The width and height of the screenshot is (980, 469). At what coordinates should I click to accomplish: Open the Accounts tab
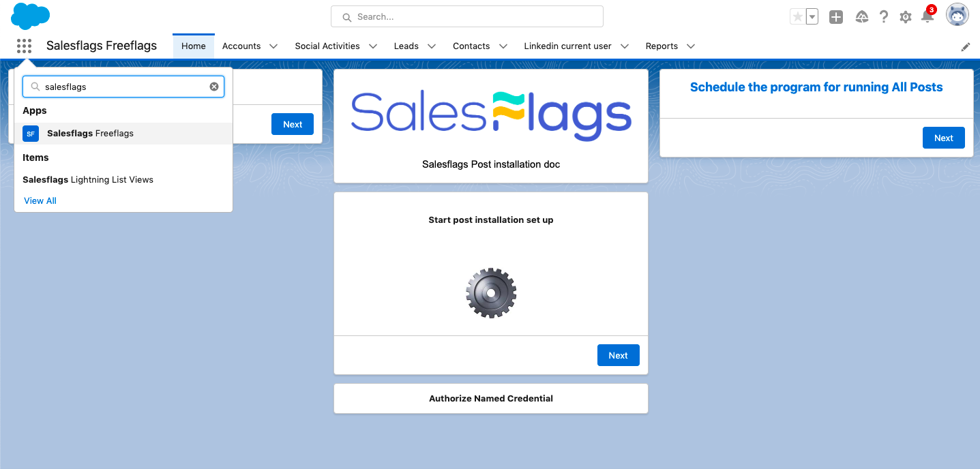(x=241, y=46)
